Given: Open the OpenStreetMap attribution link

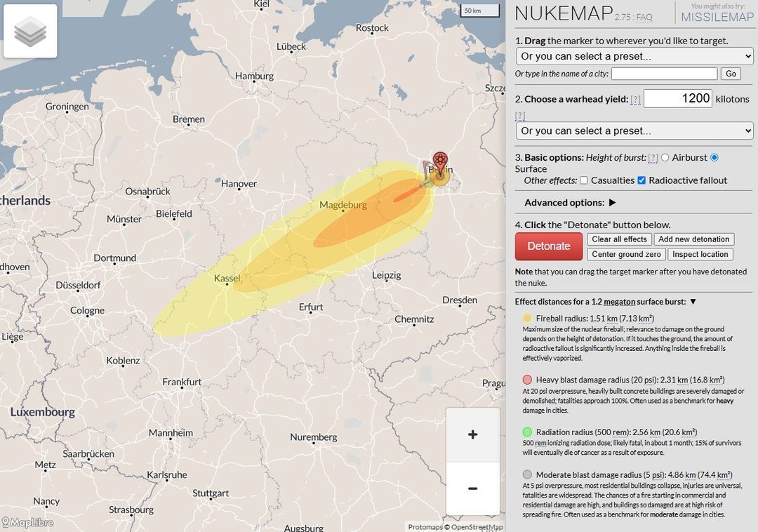Looking at the screenshot, I should 477,527.
